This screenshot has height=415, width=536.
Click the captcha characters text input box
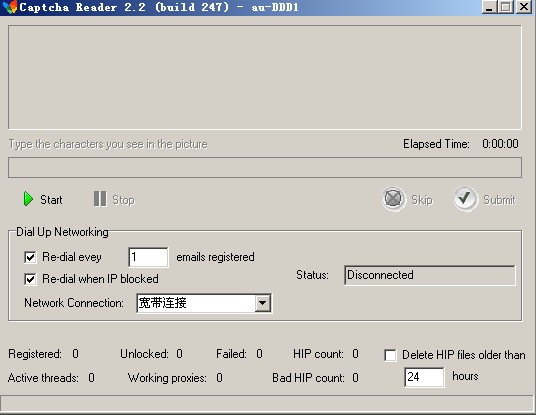pos(265,168)
